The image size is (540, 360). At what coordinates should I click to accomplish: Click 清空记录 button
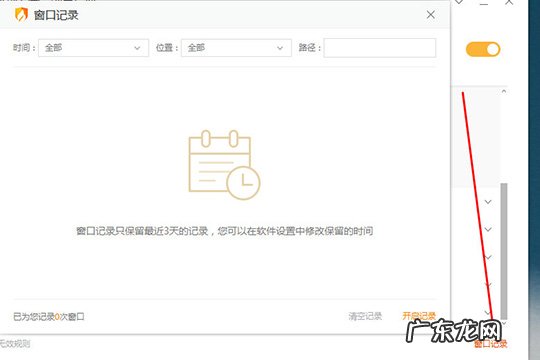[365, 316]
